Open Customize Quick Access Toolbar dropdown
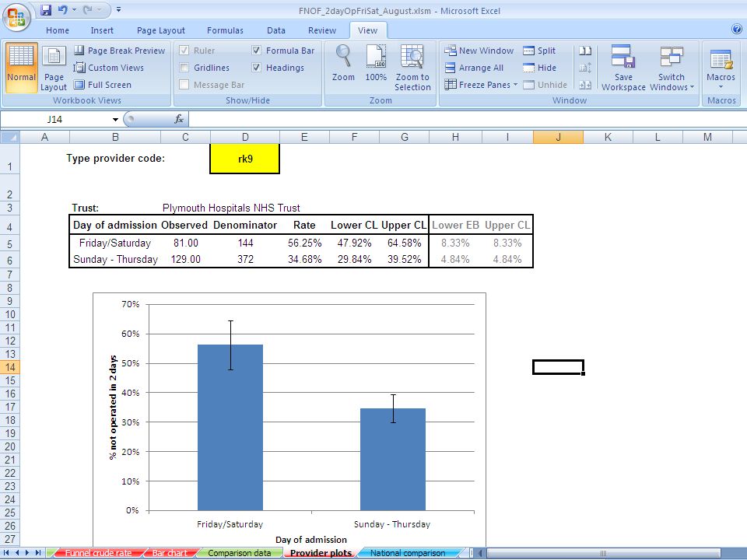The image size is (747, 560). click(x=118, y=9)
